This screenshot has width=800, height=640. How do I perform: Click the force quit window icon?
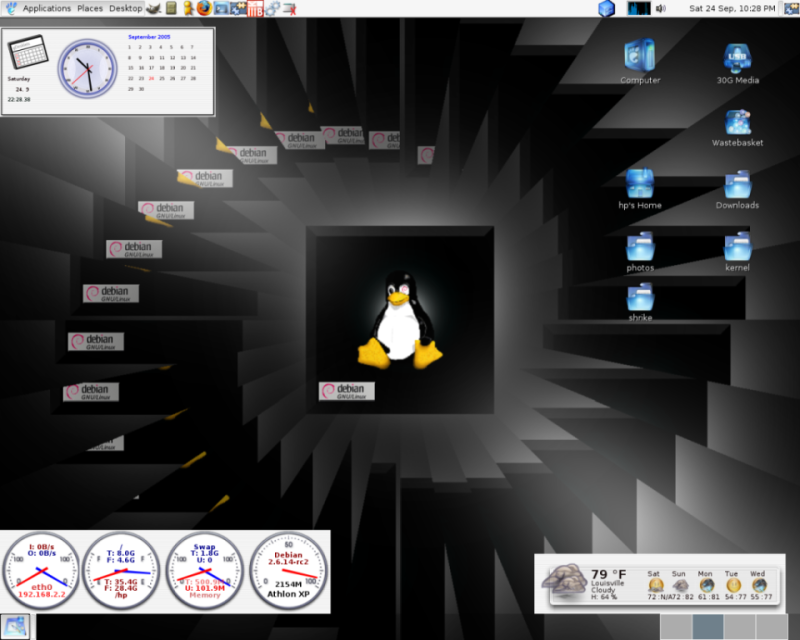pos(290,8)
